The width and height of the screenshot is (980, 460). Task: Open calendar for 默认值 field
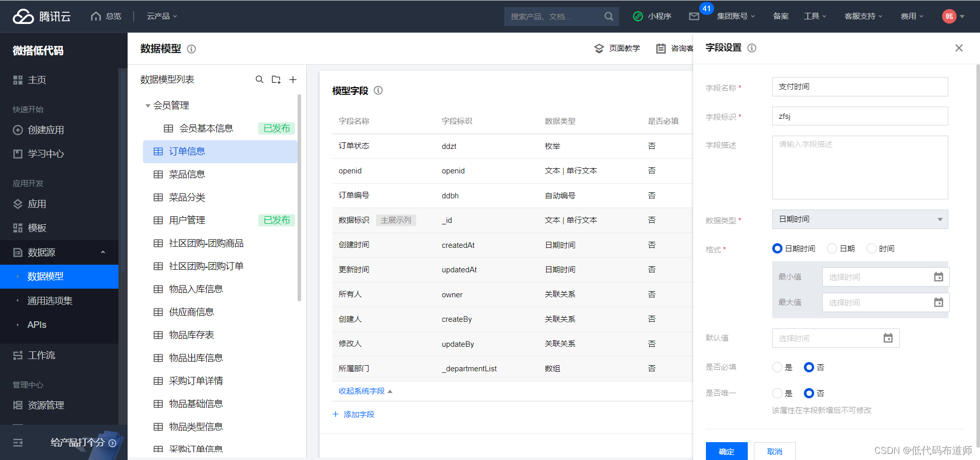coord(888,338)
